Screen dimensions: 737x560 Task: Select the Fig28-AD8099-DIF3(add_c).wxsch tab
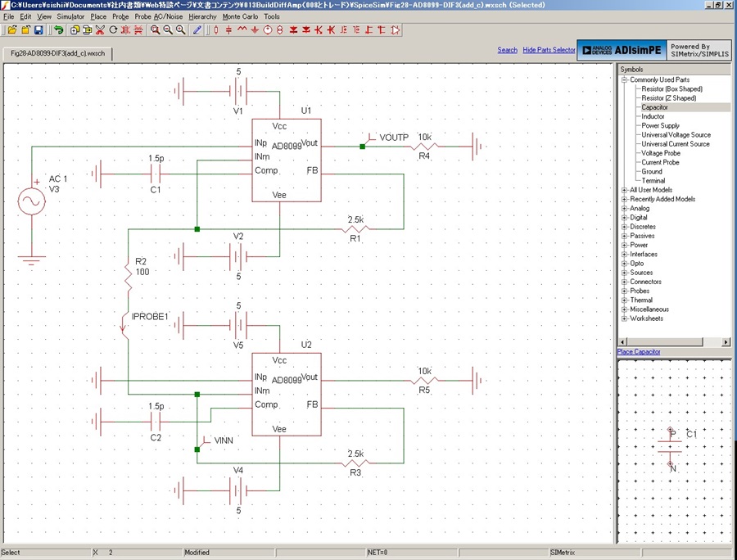point(58,53)
